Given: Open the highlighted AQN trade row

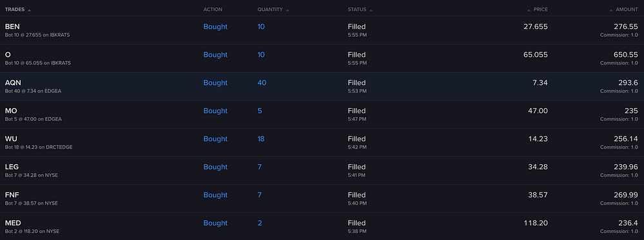Looking at the screenshot, I should (x=322, y=87).
